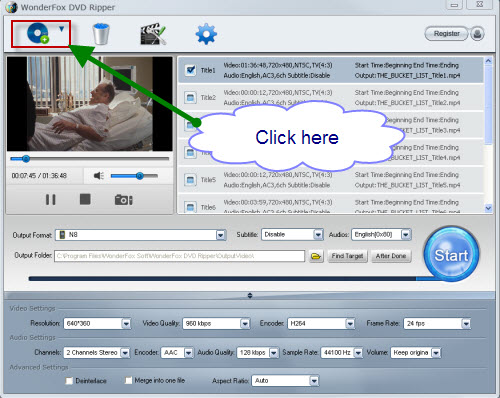Click the WonderFox app icon in title bar

click(11, 7)
